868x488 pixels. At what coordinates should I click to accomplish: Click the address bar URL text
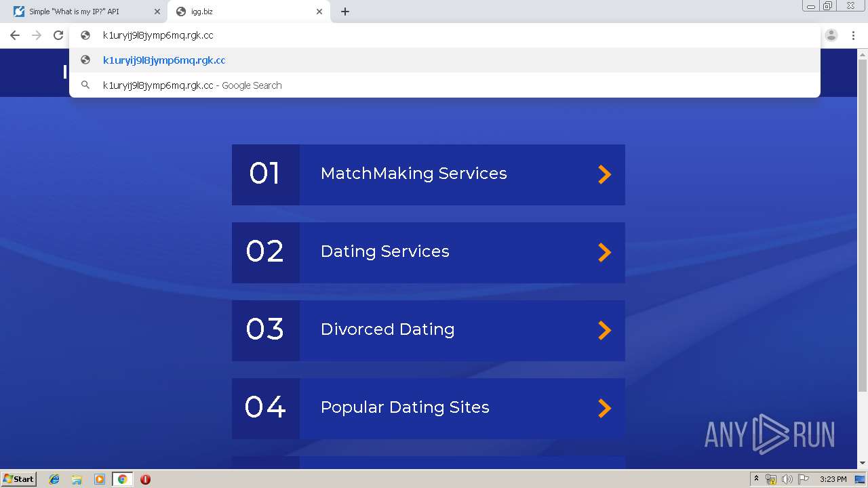click(x=158, y=35)
